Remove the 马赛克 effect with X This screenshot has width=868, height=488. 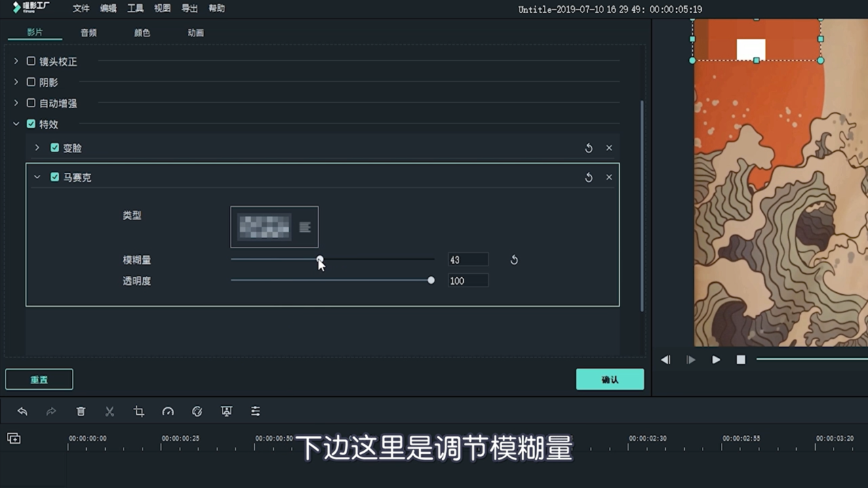[x=609, y=178]
